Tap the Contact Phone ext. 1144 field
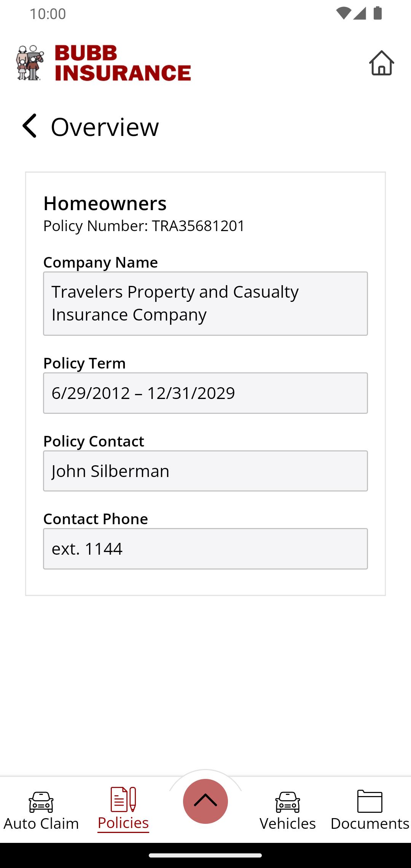This screenshot has height=868, width=411. 205,549
